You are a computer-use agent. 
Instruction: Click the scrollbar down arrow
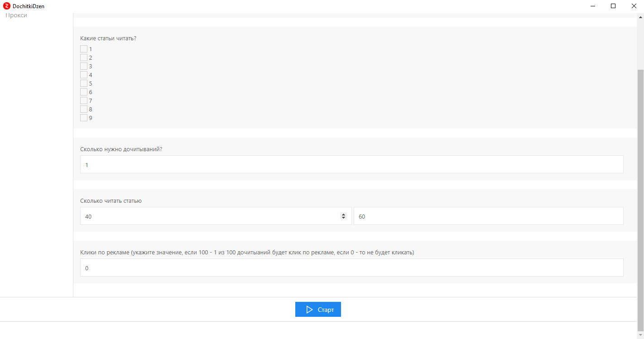click(x=640, y=335)
